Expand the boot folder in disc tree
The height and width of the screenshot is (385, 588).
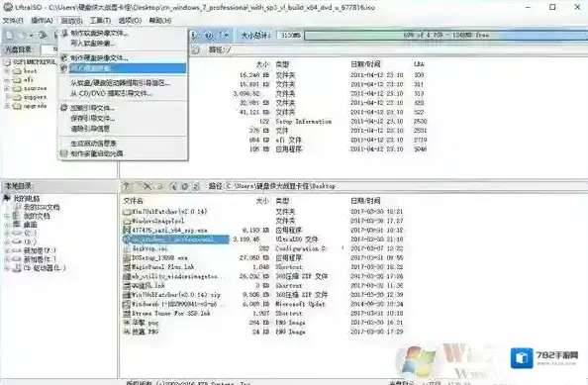point(7,71)
